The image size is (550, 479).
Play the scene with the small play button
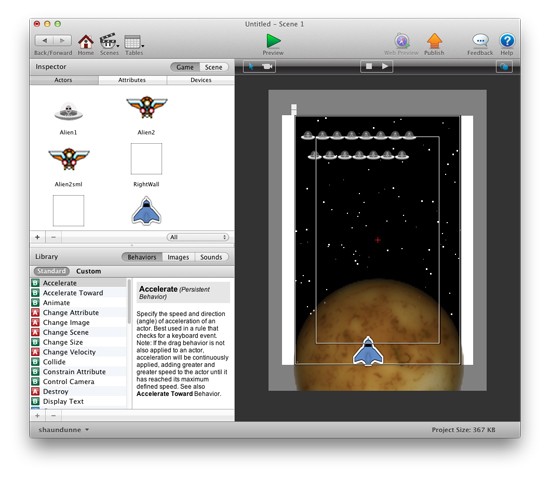(385, 66)
